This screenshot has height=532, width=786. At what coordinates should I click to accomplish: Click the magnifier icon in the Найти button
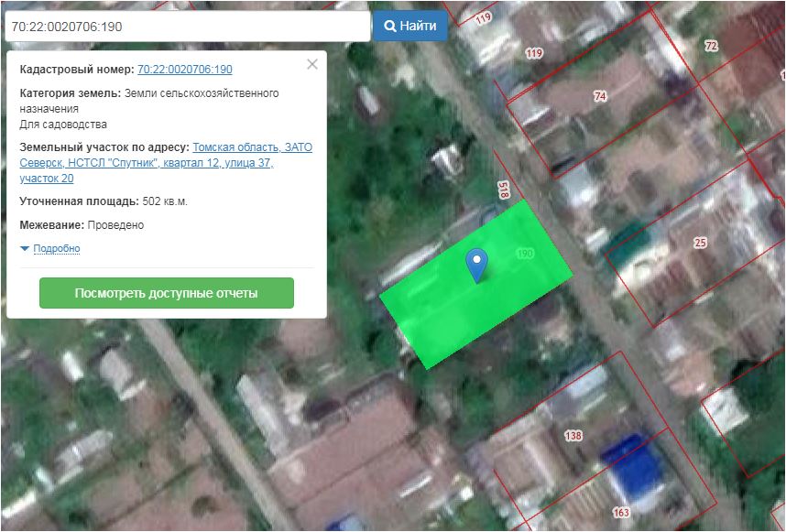tap(389, 27)
